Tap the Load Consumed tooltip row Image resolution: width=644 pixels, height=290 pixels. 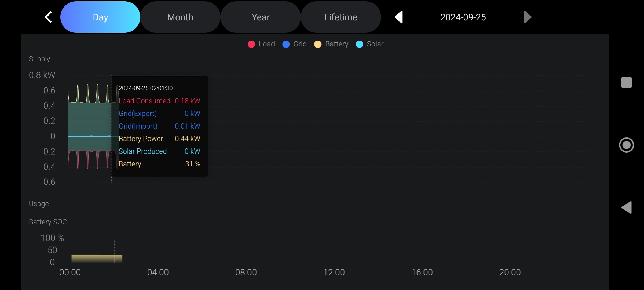point(159,101)
